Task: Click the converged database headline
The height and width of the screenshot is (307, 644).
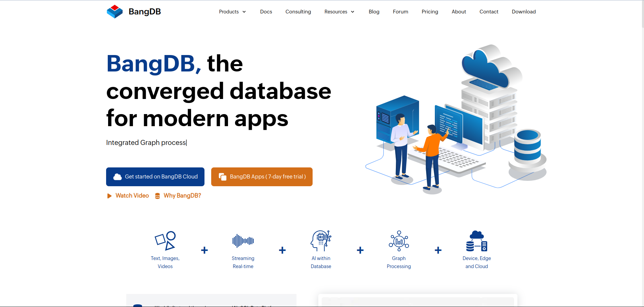Action: (x=219, y=91)
